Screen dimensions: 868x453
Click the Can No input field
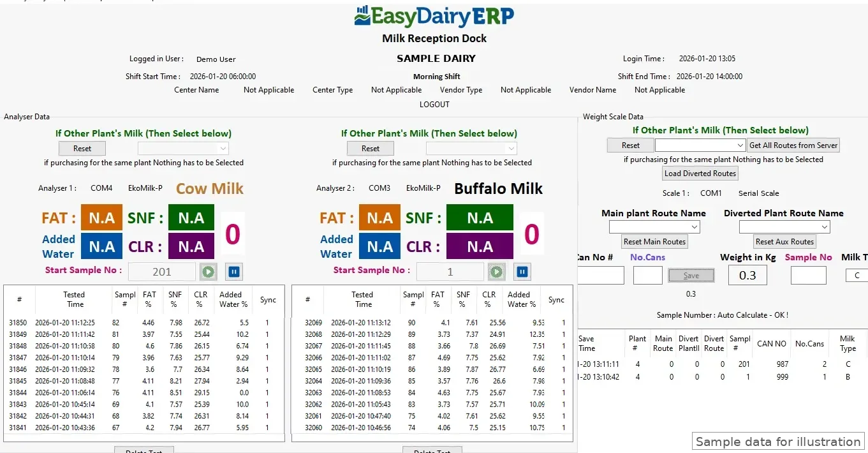[600, 275]
